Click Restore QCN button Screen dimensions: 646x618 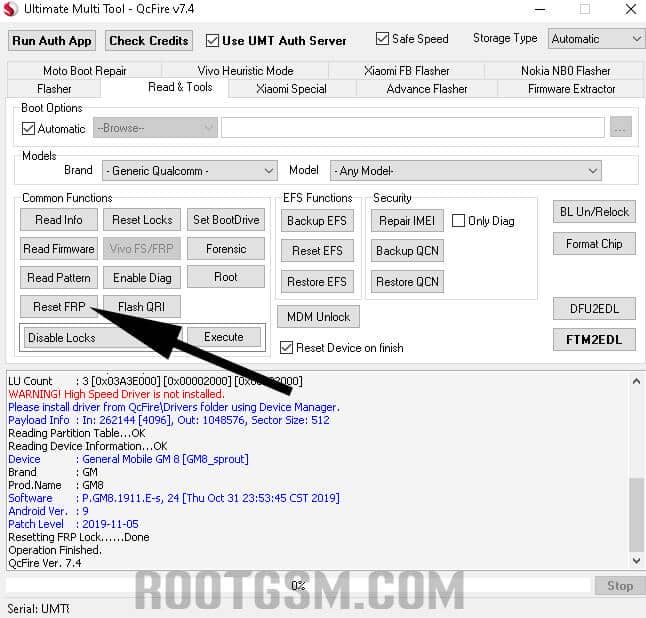coord(407,282)
